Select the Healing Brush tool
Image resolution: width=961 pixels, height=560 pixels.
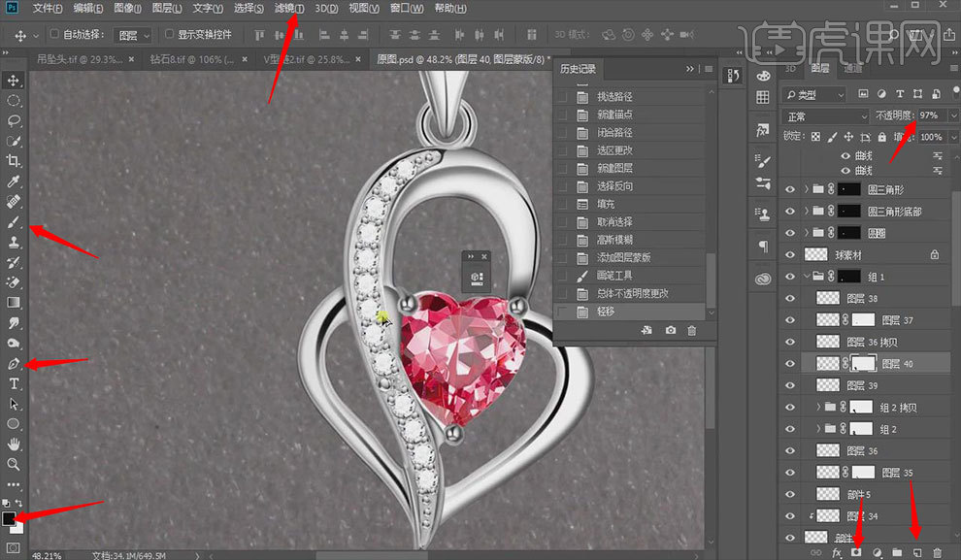(14, 202)
